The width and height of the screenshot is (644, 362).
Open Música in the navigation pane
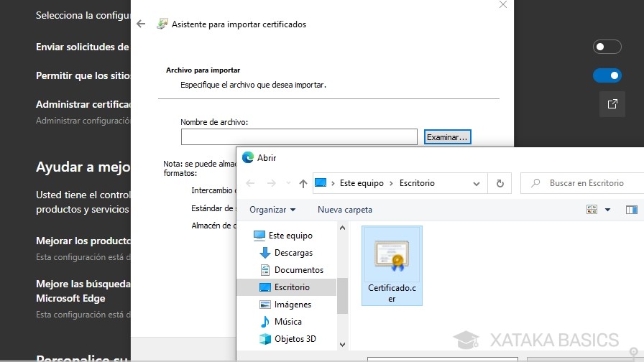click(x=288, y=322)
